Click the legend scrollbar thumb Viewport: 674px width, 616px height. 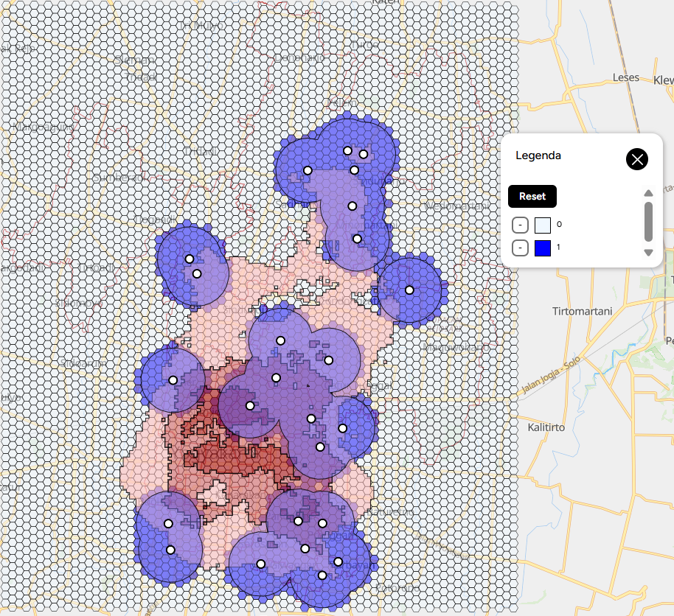pyautogui.click(x=649, y=222)
